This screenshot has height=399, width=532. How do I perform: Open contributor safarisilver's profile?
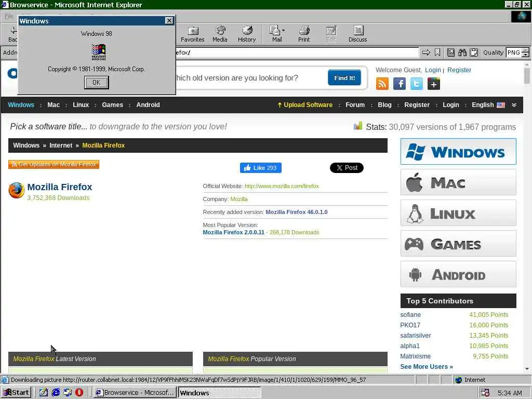click(x=416, y=336)
